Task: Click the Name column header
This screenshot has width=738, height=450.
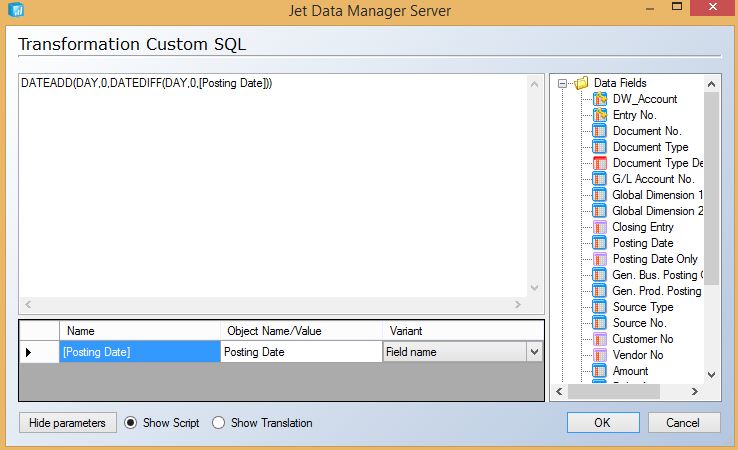Action: point(140,331)
